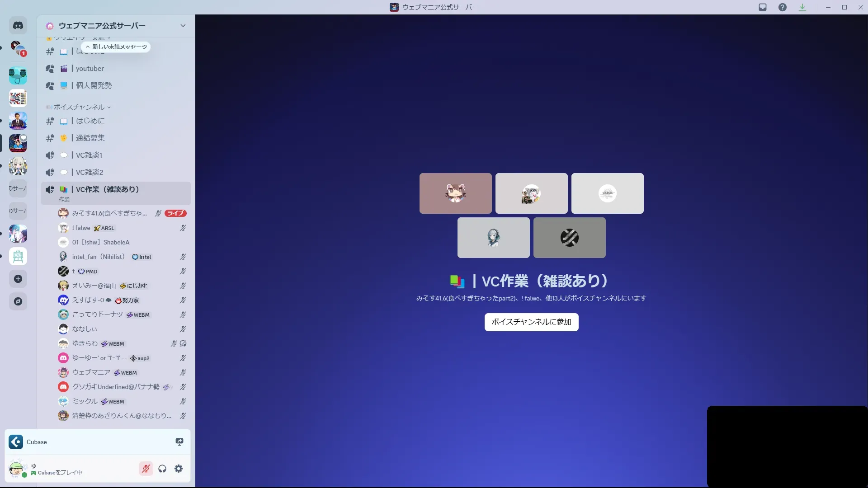This screenshot has height=488, width=868.
Task: Open User Settings gear icon
Action: coord(179,469)
